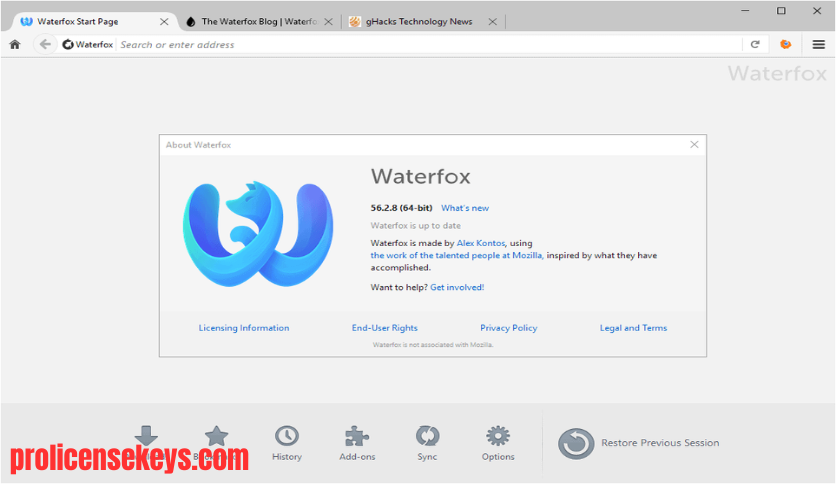Click the large Waterfox logo in dialog

coord(258,234)
